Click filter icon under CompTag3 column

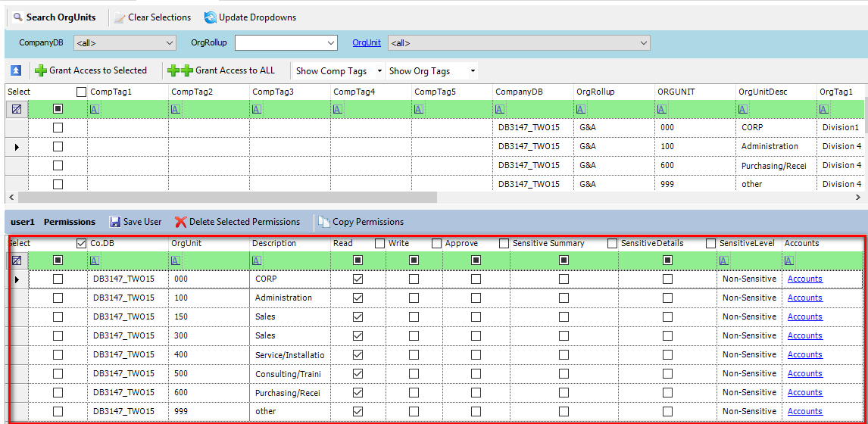(x=256, y=109)
